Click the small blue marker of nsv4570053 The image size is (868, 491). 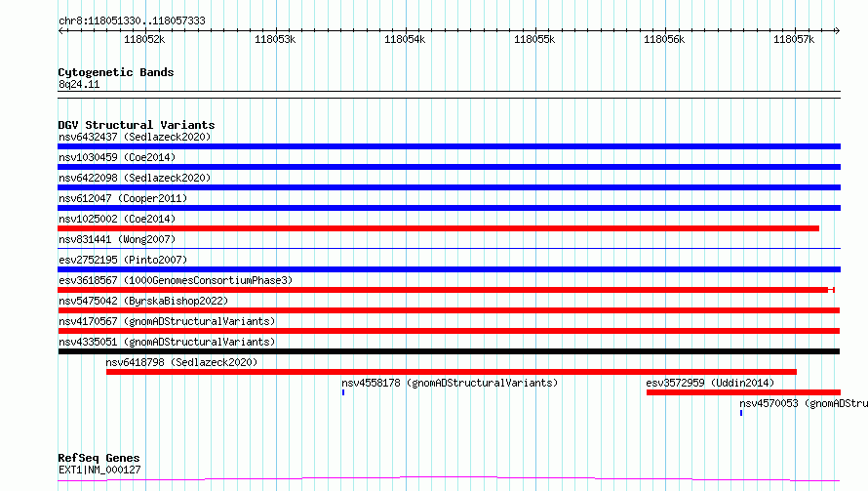click(x=741, y=413)
